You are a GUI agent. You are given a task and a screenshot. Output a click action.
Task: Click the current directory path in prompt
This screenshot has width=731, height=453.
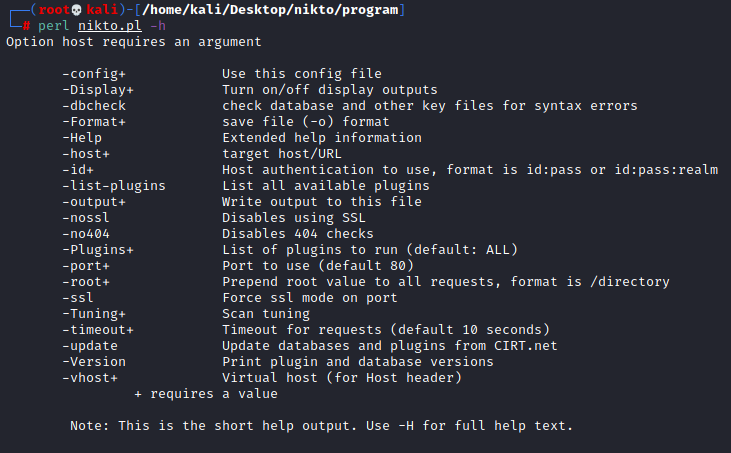tap(264, 9)
